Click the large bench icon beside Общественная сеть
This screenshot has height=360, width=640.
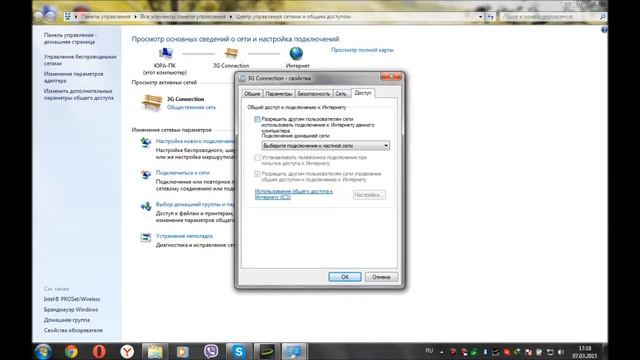(151, 102)
